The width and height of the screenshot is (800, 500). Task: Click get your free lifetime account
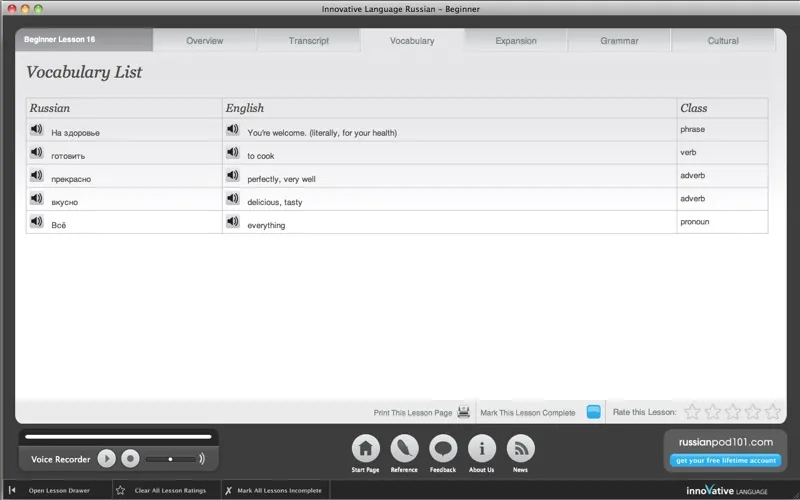point(725,460)
